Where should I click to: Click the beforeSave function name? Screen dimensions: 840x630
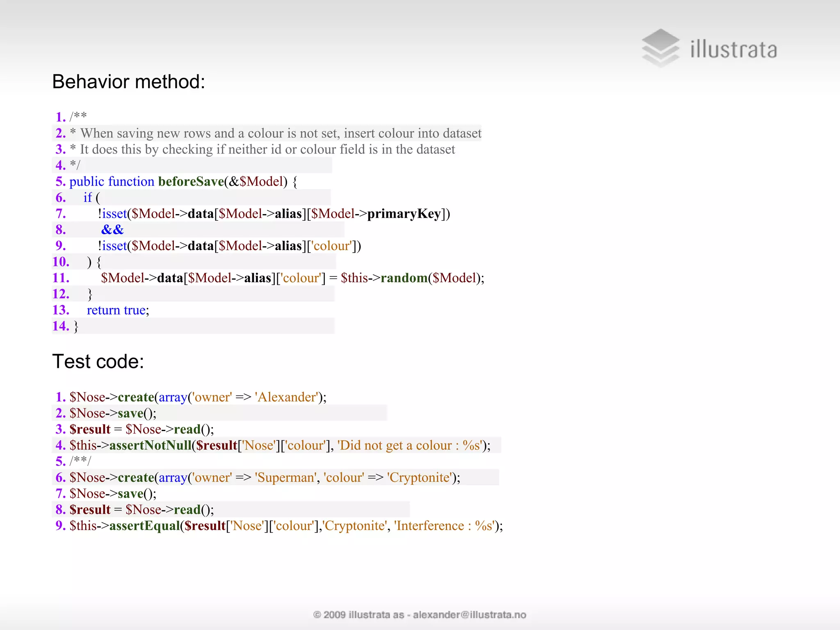[x=191, y=181]
